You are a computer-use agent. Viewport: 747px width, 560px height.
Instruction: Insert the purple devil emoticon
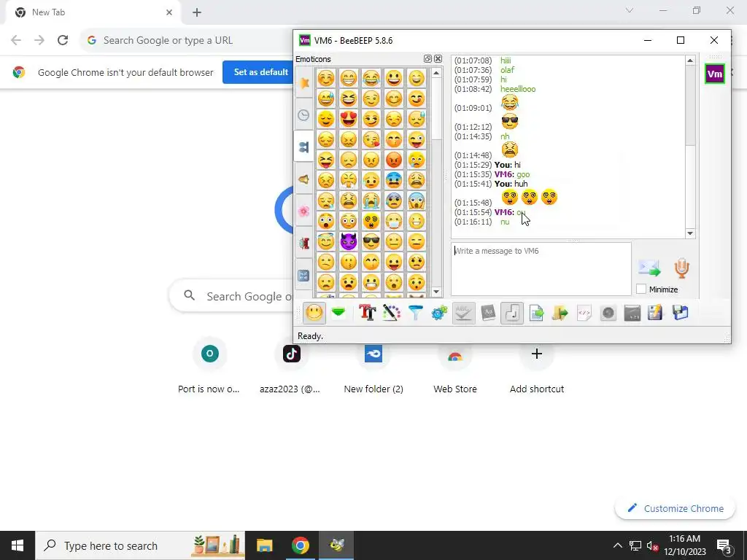pos(349,241)
